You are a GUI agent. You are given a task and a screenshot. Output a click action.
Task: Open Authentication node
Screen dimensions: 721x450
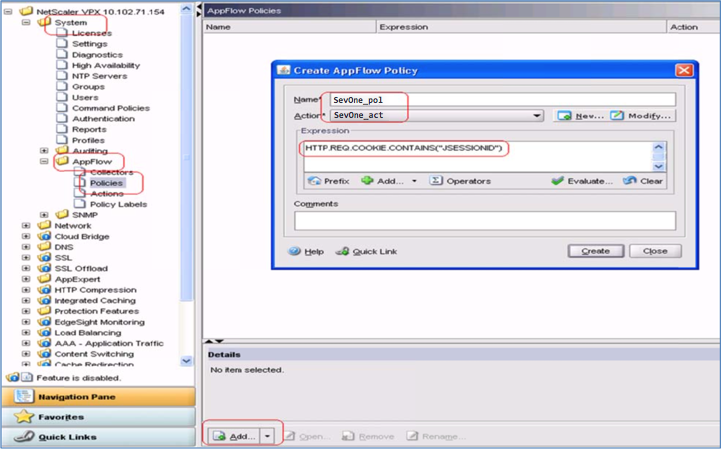(103, 119)
